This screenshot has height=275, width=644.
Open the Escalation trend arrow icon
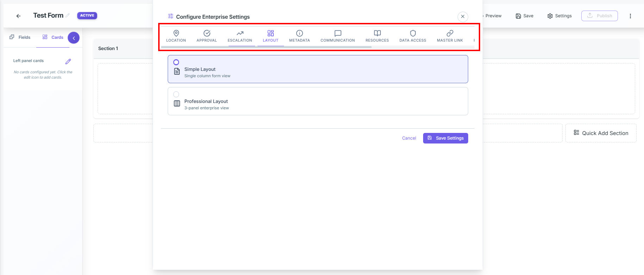(240, 33)
